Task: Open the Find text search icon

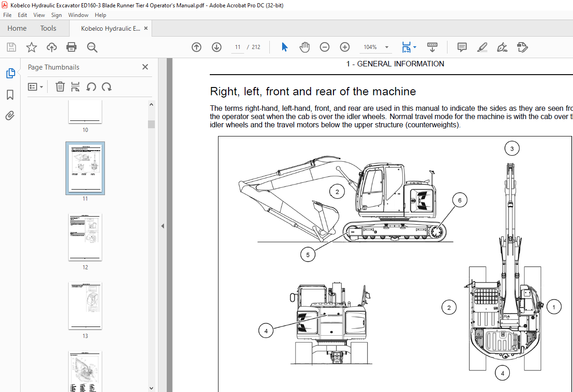Action: coord(92,47)
